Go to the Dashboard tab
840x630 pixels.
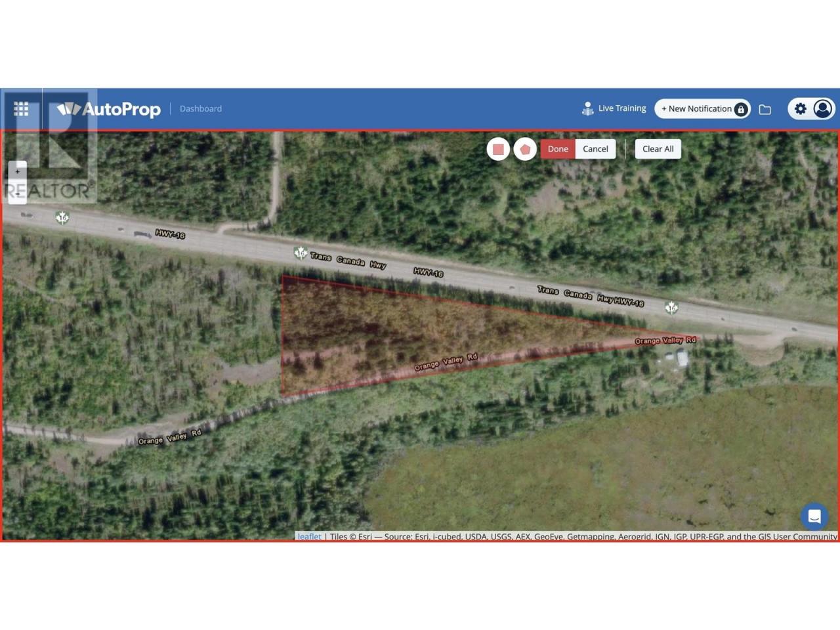201,109
